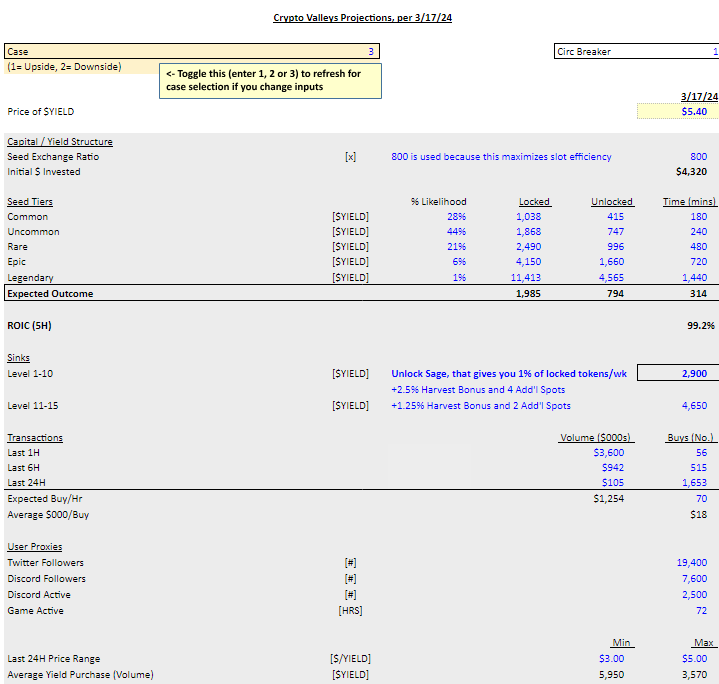The image size is (719, 684).
Task: Select the 3/17/24 date column header
Action: [x=699, y=96]
